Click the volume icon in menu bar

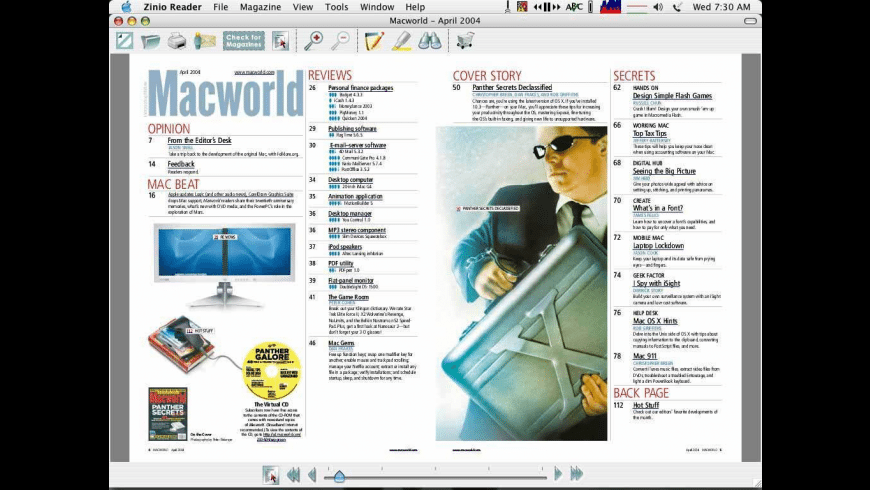click(658, 7)
